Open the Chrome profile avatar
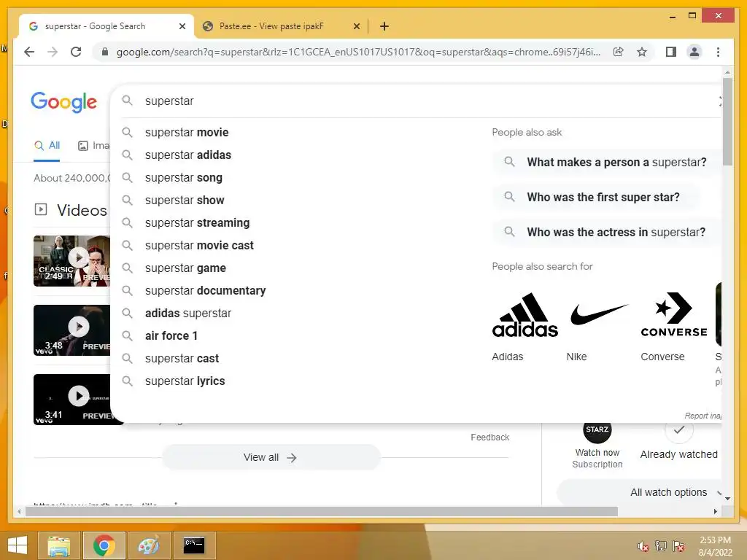Screen dimensions: 747x560 point(694,52)
